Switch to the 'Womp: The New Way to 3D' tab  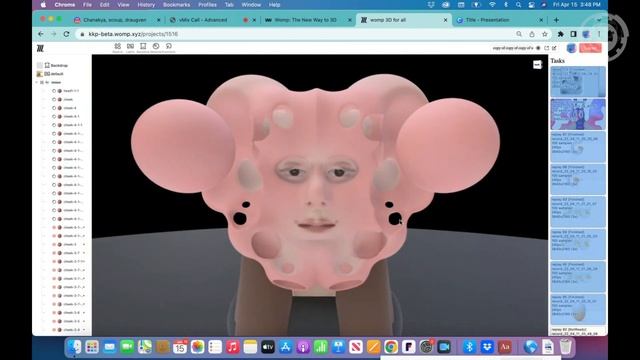(308, 20)
